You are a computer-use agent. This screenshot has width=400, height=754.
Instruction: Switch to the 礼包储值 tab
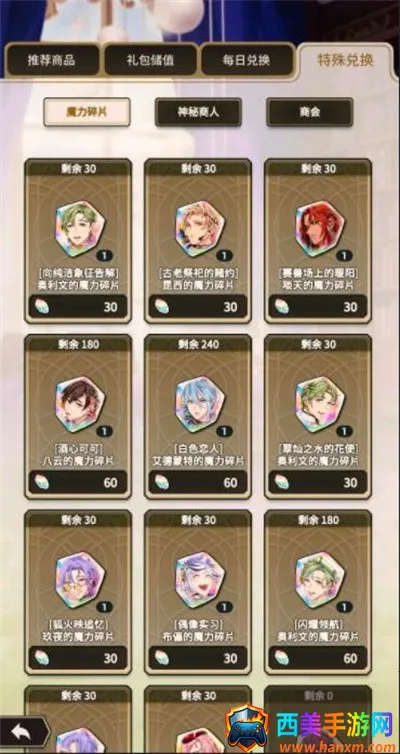tap(150, 60)
